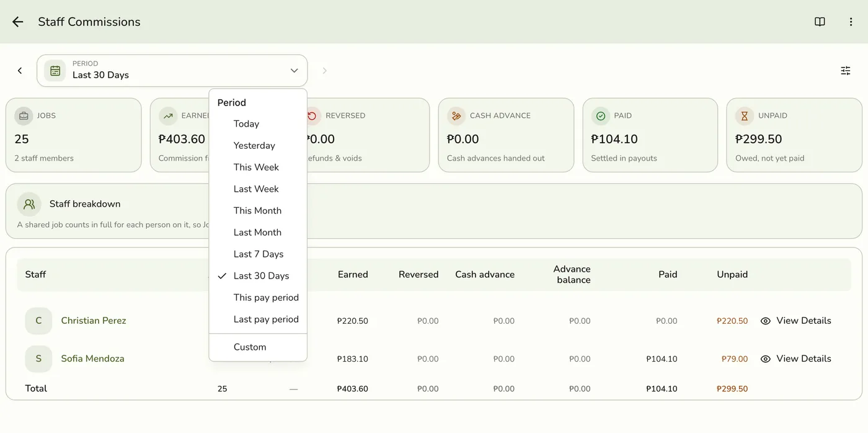Click the Jobs briefcase icon

pyautogui.click(x=24, y=116)
